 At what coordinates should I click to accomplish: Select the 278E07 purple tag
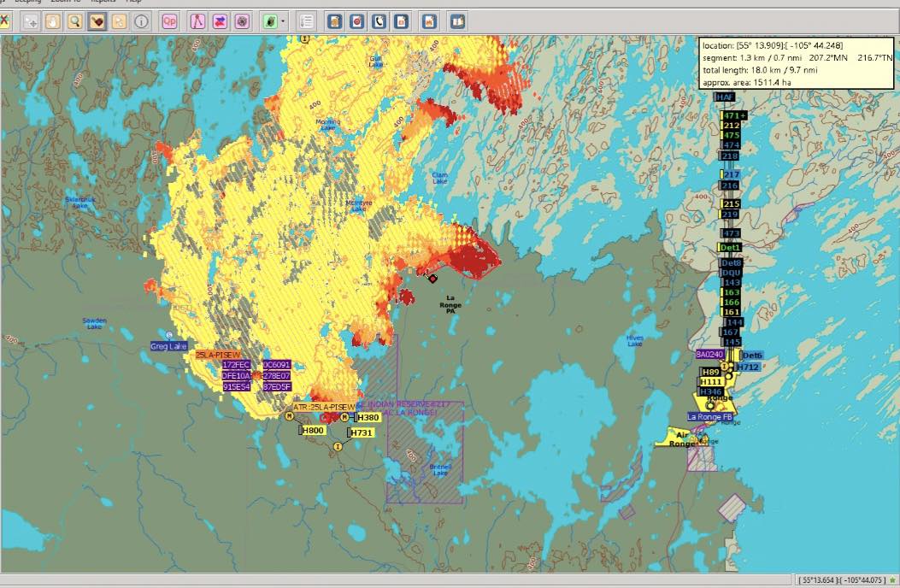277,375
